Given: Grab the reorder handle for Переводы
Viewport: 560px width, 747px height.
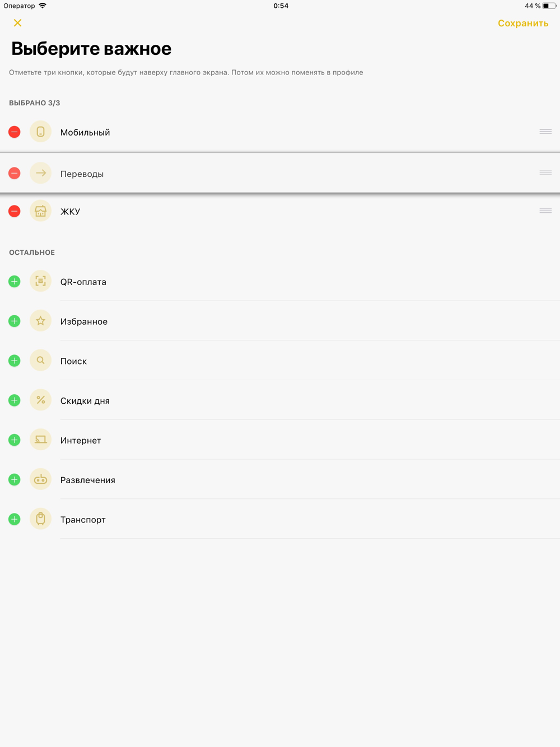Looking at the screenshot, I should tap(545, 173).
